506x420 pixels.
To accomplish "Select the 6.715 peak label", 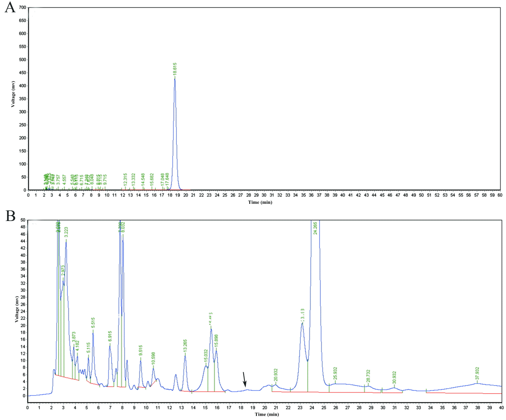I will pos(82,180).
